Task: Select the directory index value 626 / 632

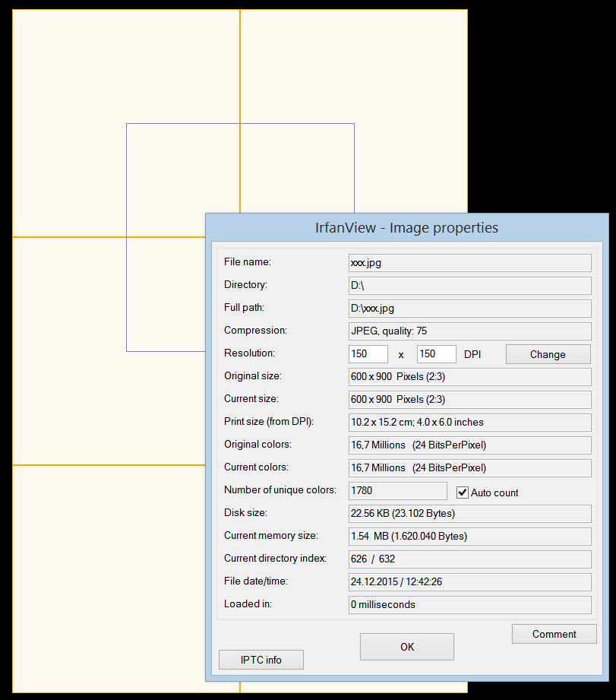Action: coord(469,559)
